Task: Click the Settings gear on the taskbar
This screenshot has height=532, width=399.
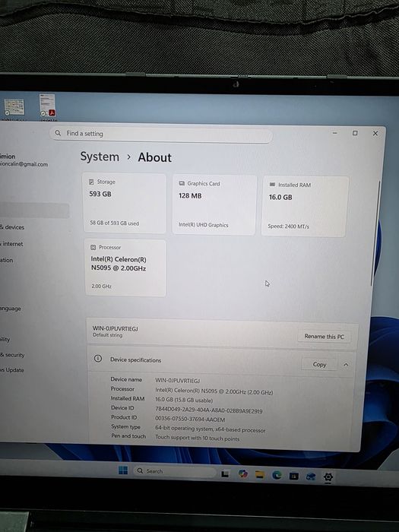Action: click(x=328, y=477)
